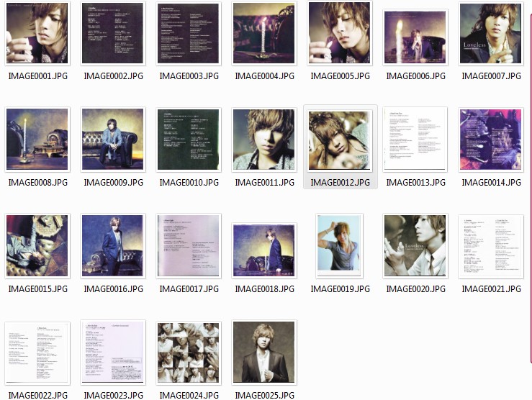The height and width of the screenshot is (400, 532).
Task: Click the file name IMAGE0023.JPG
Action: (x=113, y=395)
